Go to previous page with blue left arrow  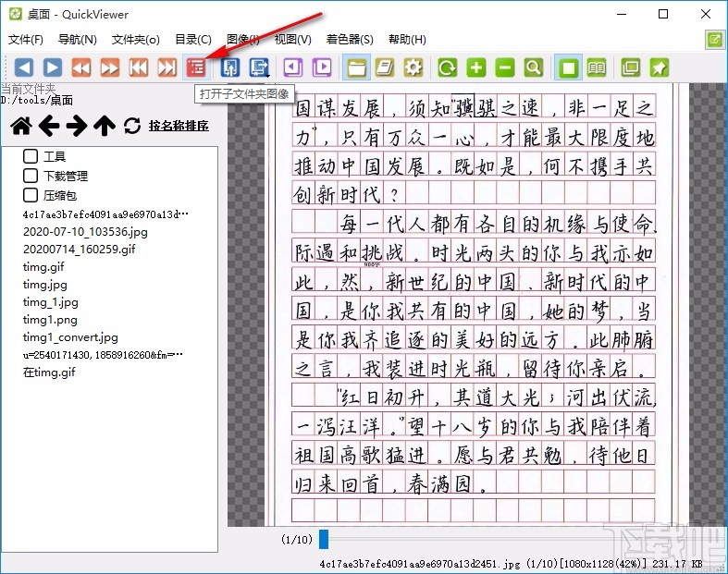24,67
